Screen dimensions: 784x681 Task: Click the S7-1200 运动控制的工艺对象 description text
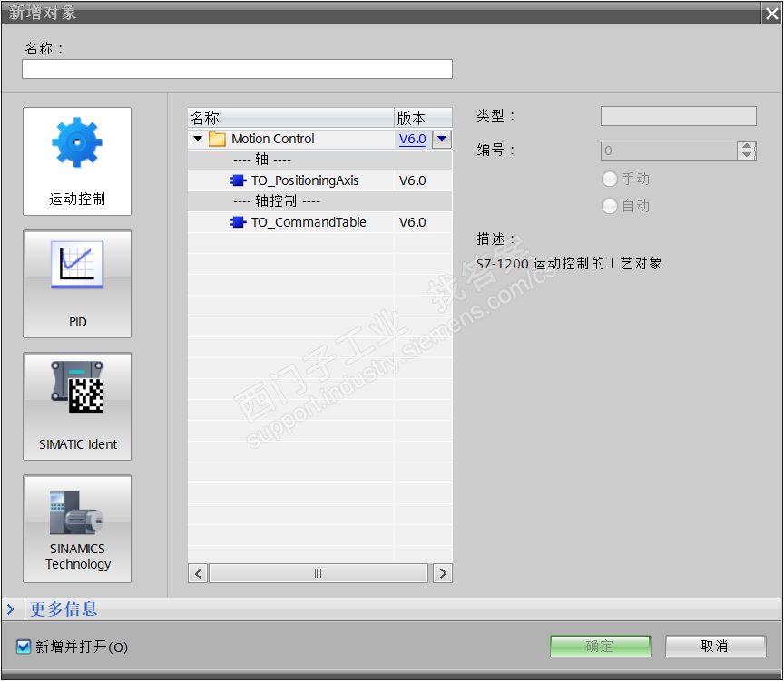pyautogui.click(x=569, y=263)
